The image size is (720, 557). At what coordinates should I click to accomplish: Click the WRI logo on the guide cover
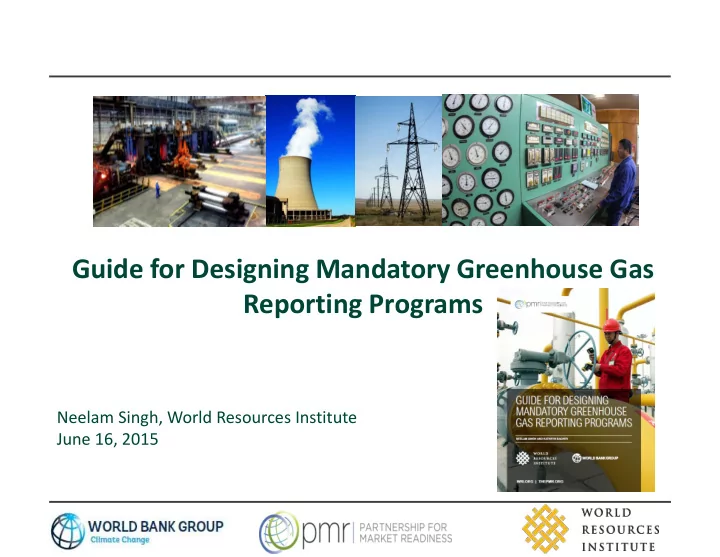[x=529, y=458]
